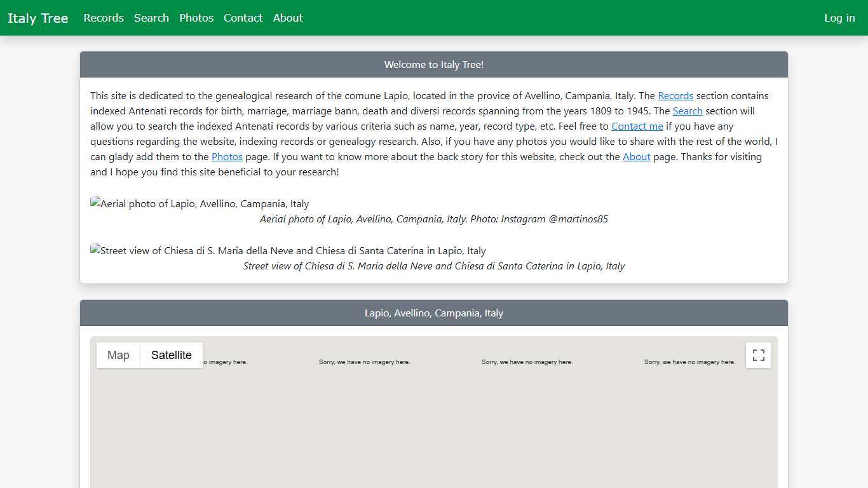This screenshot has width=868, height=488.
Task: Follow the Records link in the welcome text
Action: point(675,96)
